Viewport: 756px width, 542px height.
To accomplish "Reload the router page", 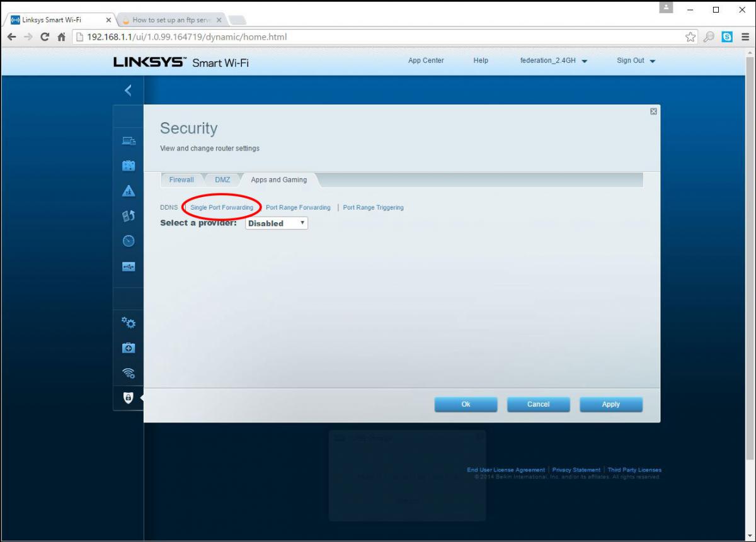I will pos(45,37).
